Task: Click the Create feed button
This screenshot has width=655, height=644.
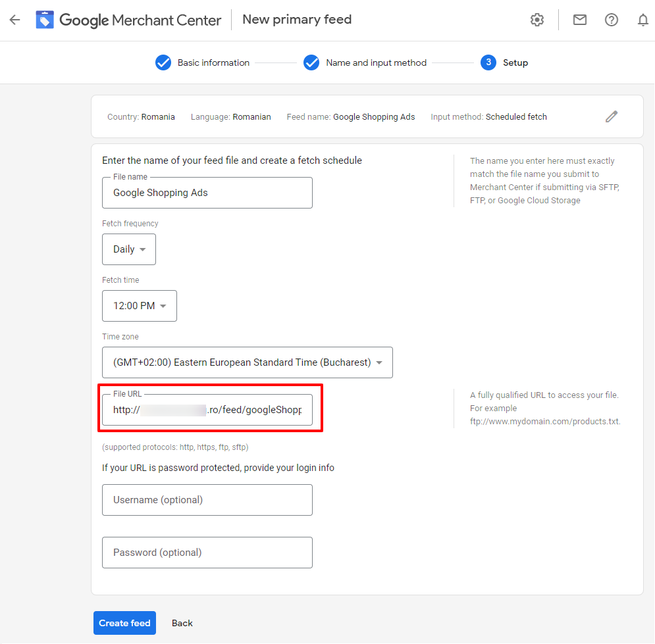Action: pyautogui.click(x=124, y=623)
